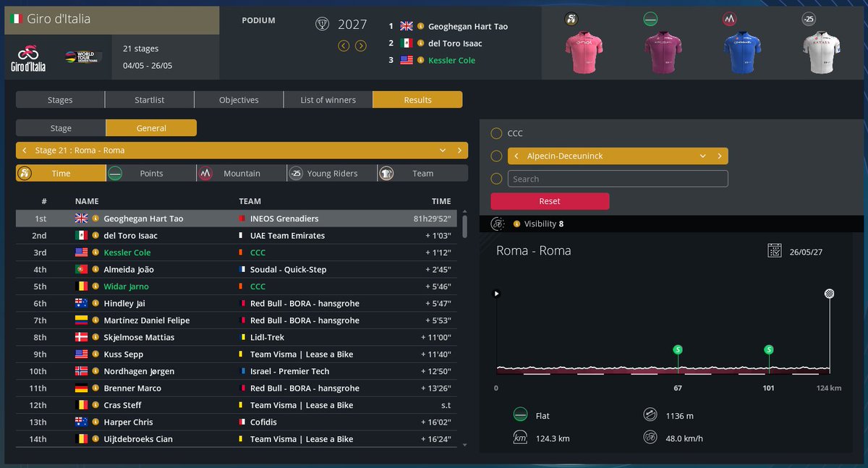868x468 pixels.
Task: Select the search filter radio button
Action: point(497,178)
